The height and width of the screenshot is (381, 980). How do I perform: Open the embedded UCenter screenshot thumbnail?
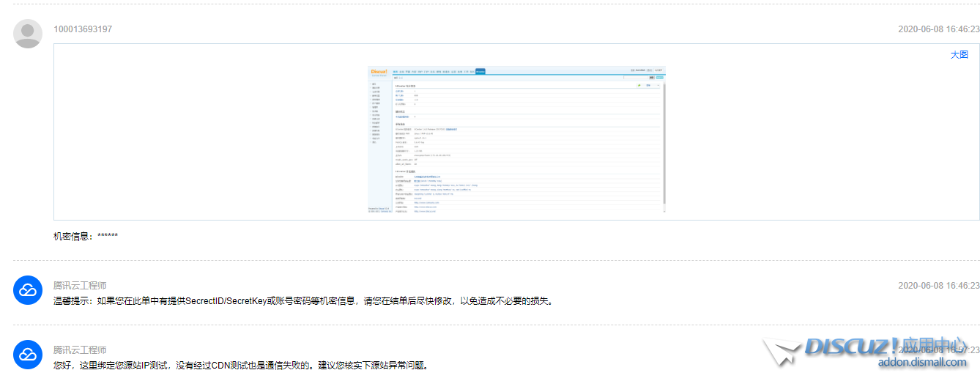click(x=516, y=139)
